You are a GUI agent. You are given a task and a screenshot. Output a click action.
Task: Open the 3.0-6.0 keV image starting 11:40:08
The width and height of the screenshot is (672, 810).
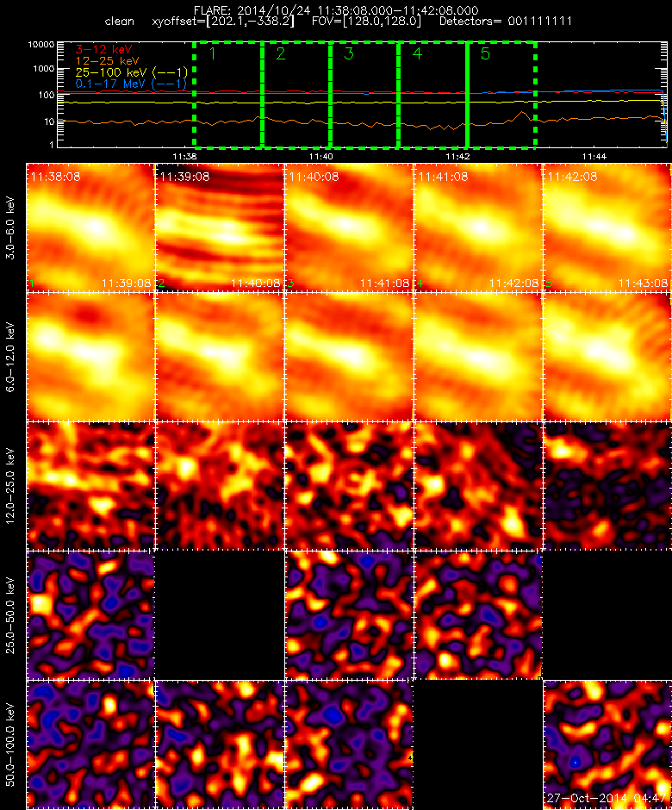coord(349,227)
